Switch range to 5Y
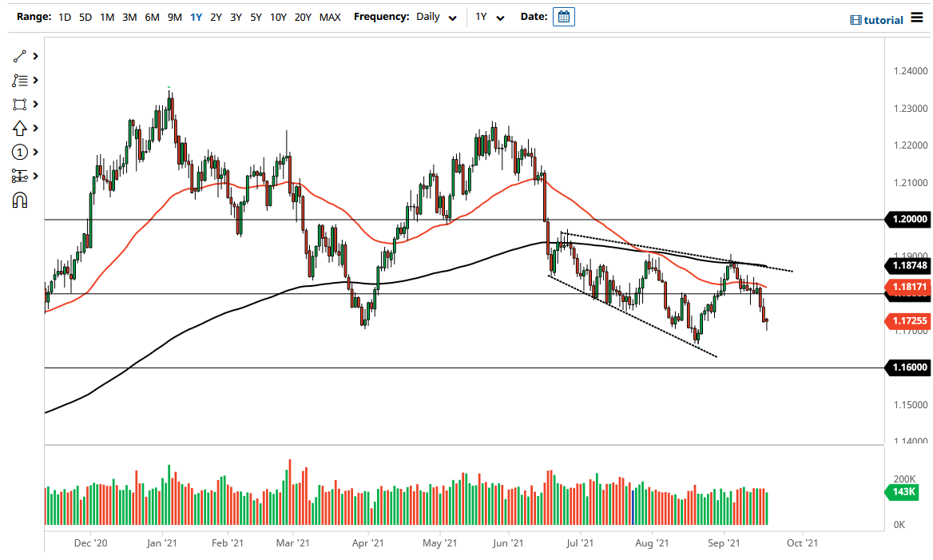933x560 pixels. pyautogui.click(x=256, y=17)
